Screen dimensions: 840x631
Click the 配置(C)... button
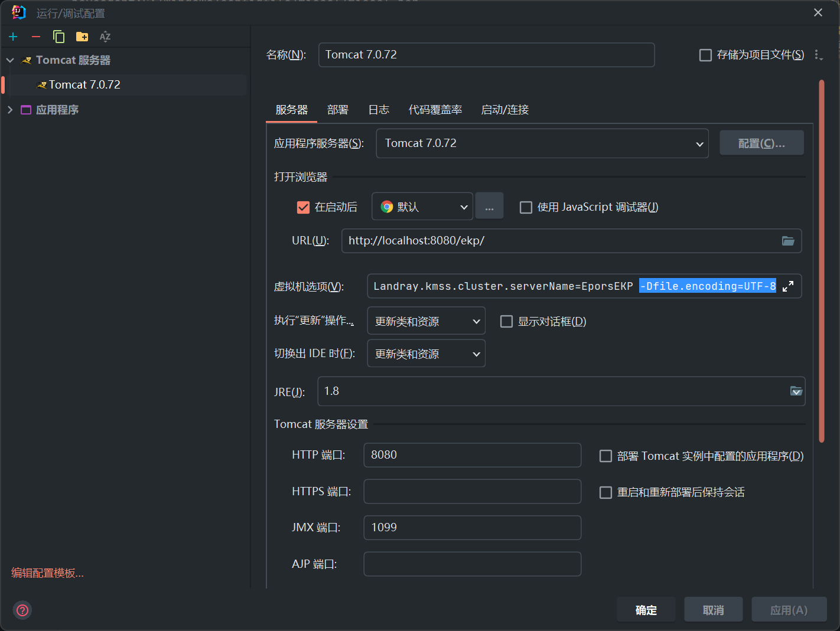761,143
